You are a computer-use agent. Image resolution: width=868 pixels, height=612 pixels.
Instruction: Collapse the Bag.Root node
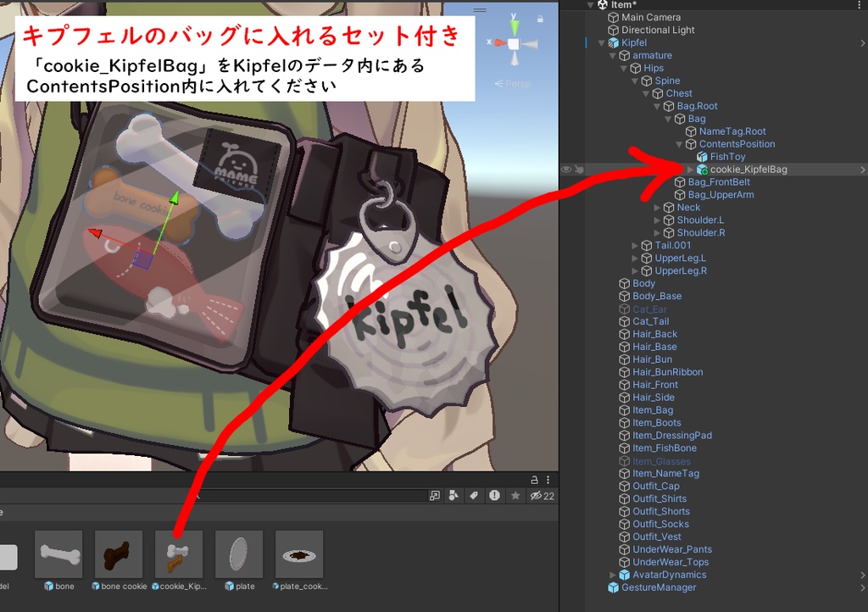657,106
